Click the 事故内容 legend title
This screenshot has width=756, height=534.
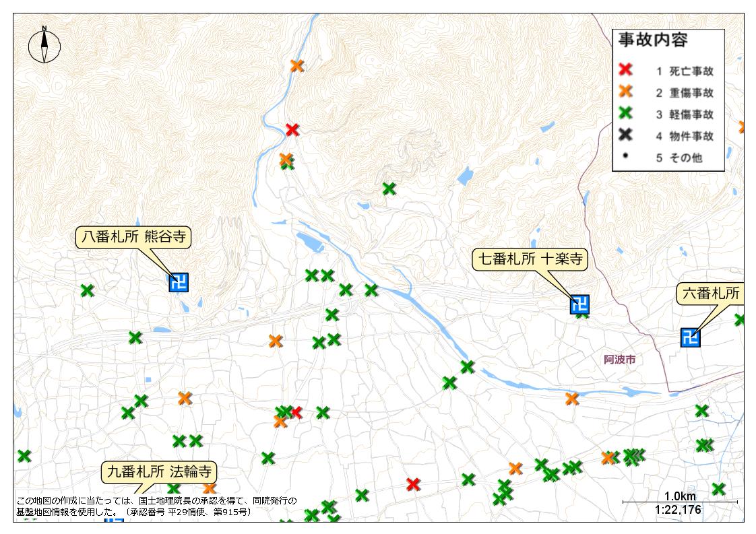click(x=653, y=40)
